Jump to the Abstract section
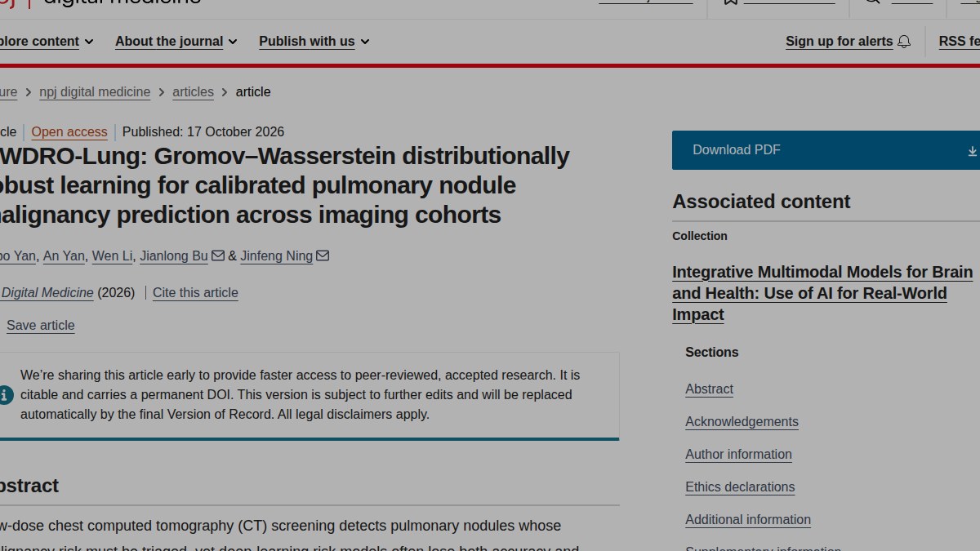980x551 pixels. pos(709,389)
